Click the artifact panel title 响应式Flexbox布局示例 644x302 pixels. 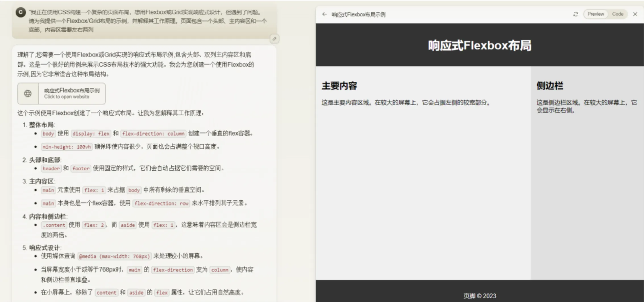tap(358, 14)
